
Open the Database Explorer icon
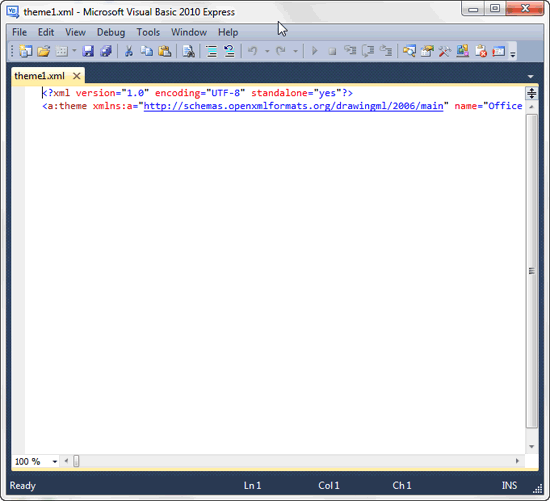click(x=463, y=51)
